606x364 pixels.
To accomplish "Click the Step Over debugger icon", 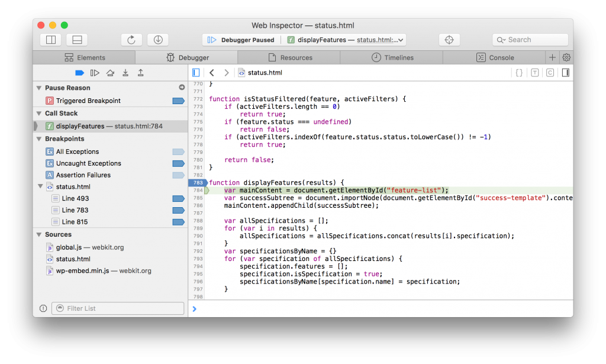I will [110, 73].
